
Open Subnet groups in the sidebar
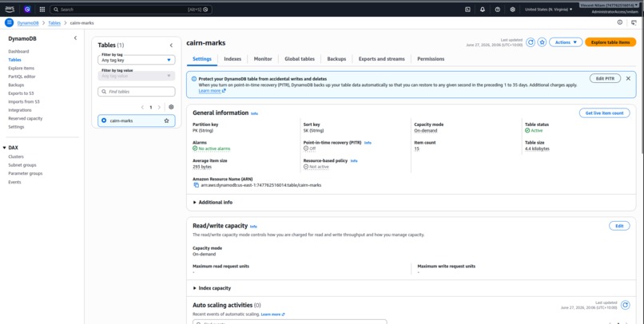click(x=22, y=165)
